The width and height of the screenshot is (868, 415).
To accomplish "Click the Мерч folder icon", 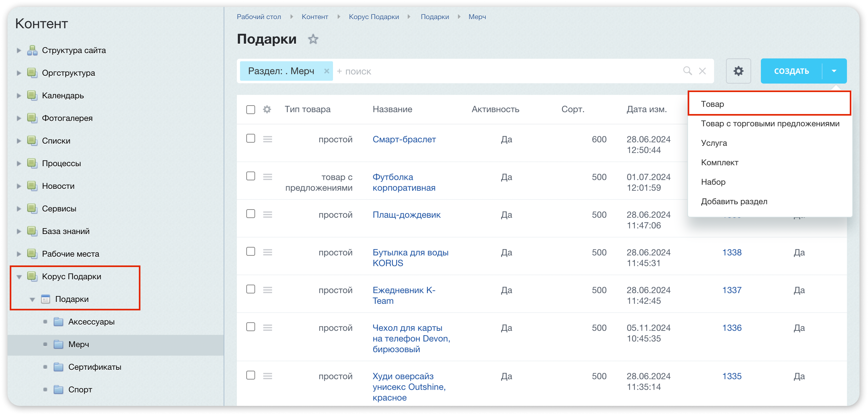I will pyautogui.click(x=59, y=344).
